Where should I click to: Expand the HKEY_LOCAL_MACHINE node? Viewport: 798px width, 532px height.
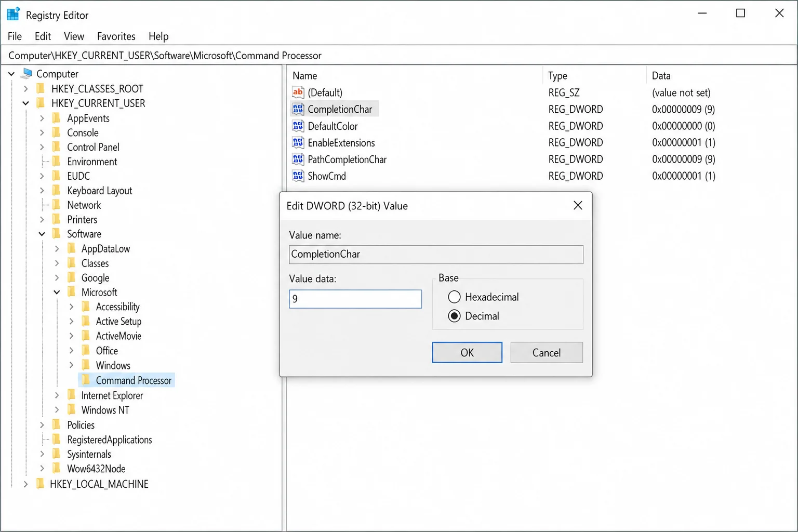click(25, 484)
